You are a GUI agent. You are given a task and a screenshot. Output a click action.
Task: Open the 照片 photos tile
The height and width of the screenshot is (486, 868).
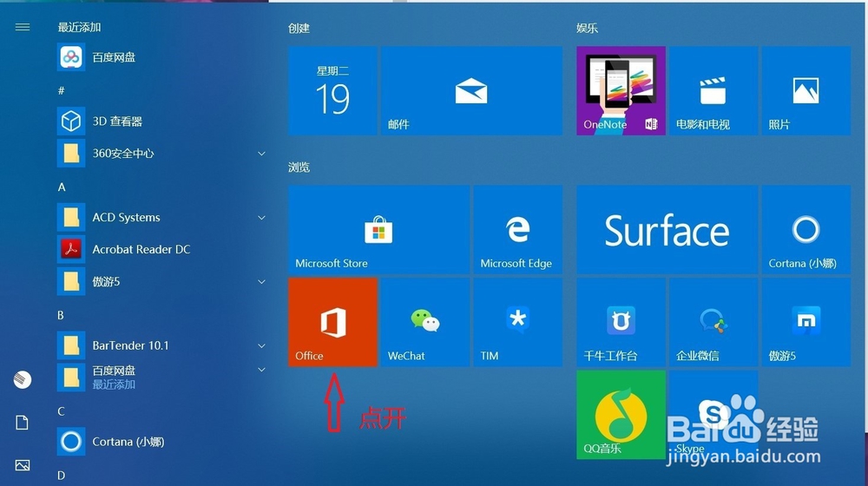pos(806,91)
